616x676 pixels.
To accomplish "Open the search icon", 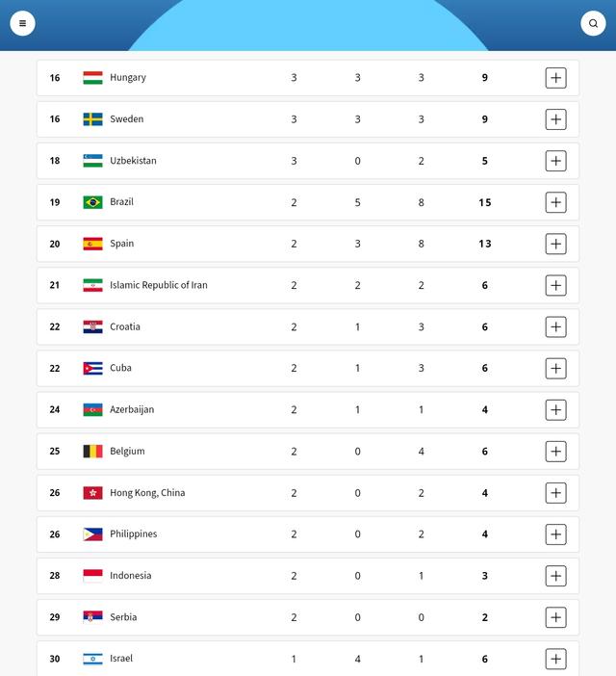I will pos(593,23).
